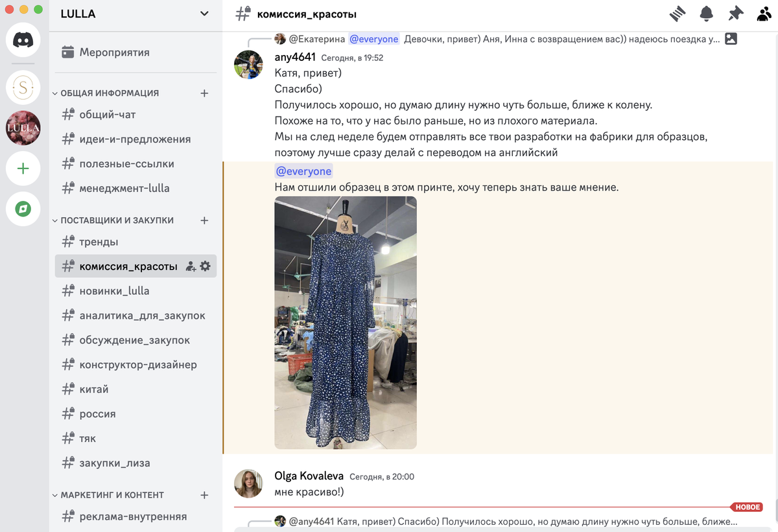The height and width of the screenshot is (532, 778).
Task: Select the LULLA server icon
Action: pyautogui.click(x=23, y=128)
